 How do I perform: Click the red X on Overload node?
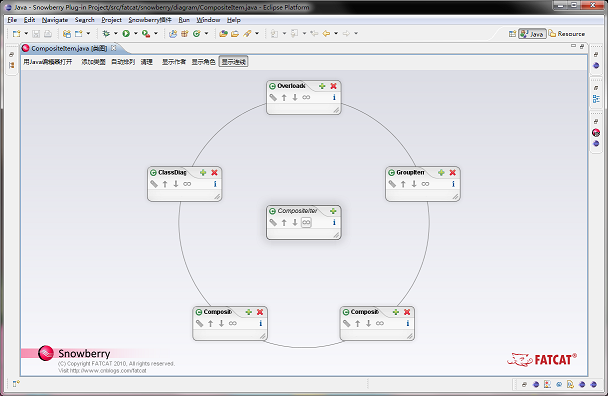coord(333,86)
